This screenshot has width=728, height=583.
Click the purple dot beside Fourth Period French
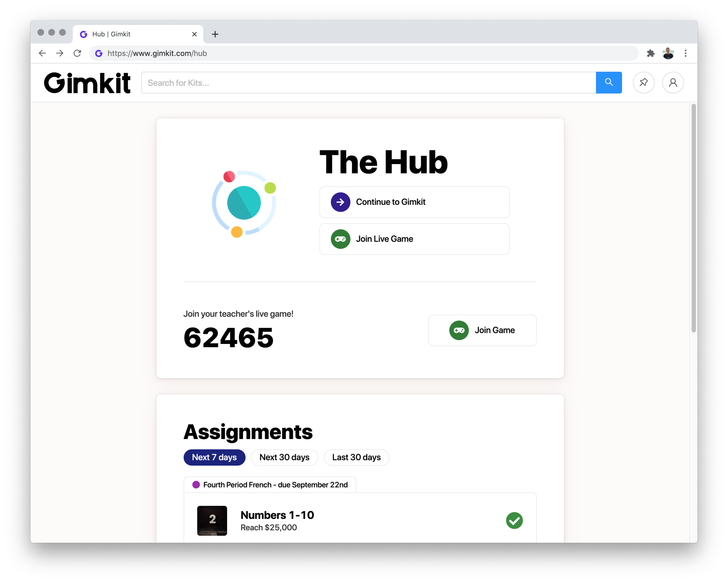(196, 485)
